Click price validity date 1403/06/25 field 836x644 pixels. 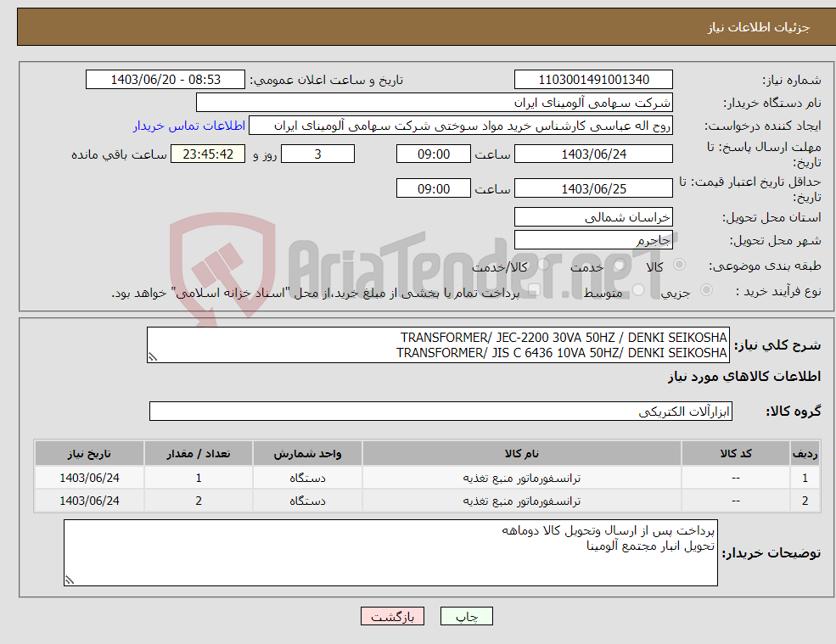click(x=593, y=188)
